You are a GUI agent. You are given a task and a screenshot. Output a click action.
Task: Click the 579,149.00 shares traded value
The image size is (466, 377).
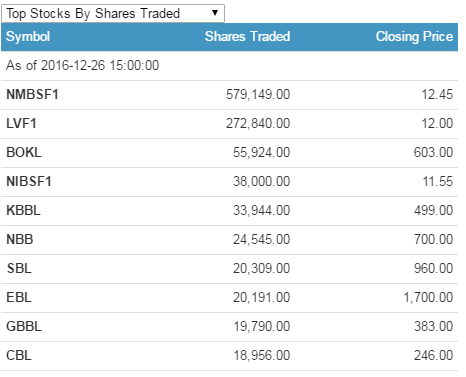click(258, 94)
